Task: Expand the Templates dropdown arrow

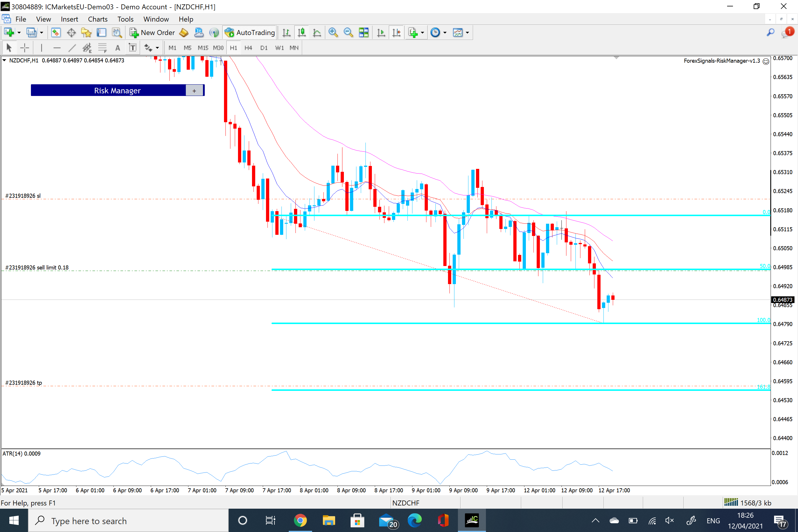Action: point(468,33)
